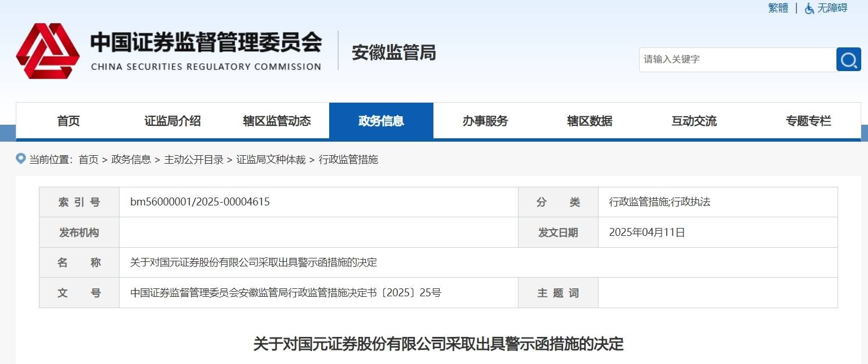Focus the 请输入关键字 search field
This screenshot has height=364, width=868.
point(737,59)
